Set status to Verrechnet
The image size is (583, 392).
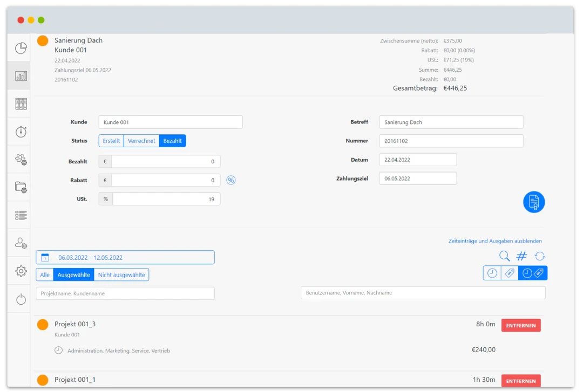click(141, 141)
